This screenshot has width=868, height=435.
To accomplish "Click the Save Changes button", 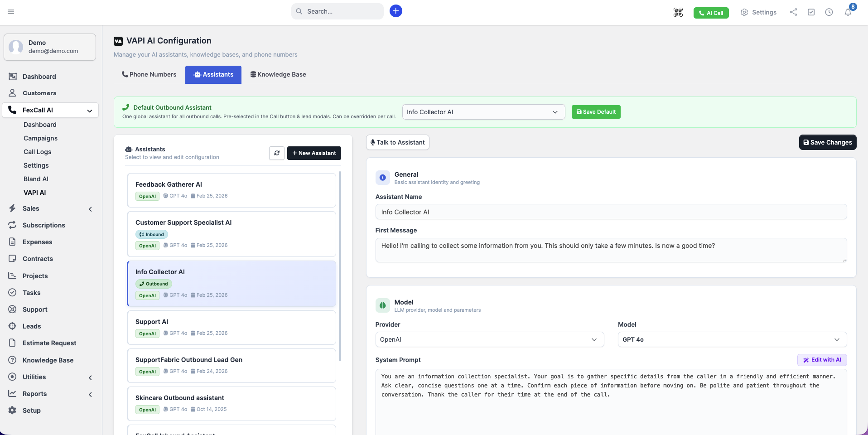I will point(827,142).
